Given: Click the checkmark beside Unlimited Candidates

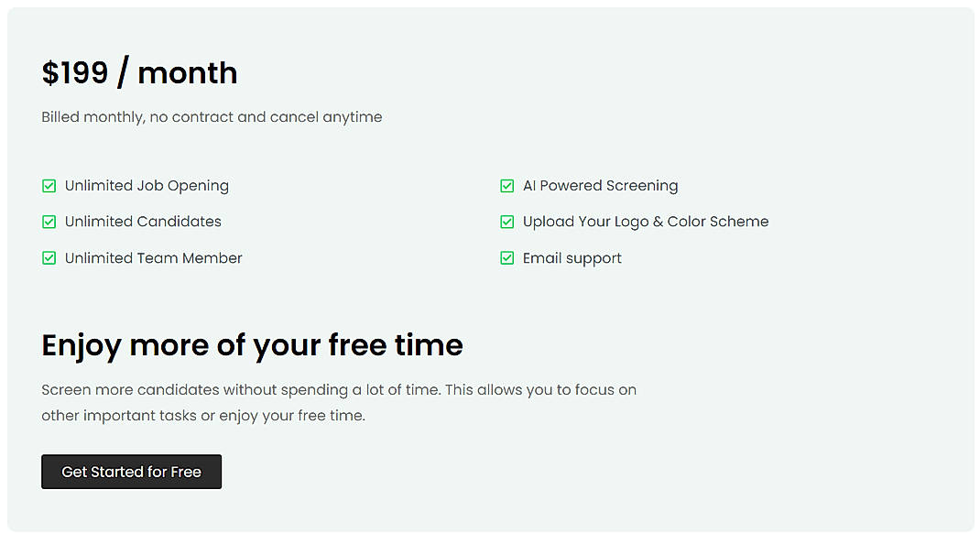Looking at the screenshot, I should pos(49,222).
